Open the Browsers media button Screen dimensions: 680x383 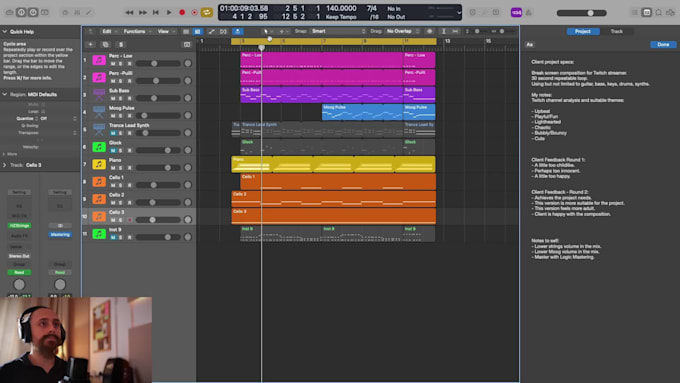tap(670, 13)
